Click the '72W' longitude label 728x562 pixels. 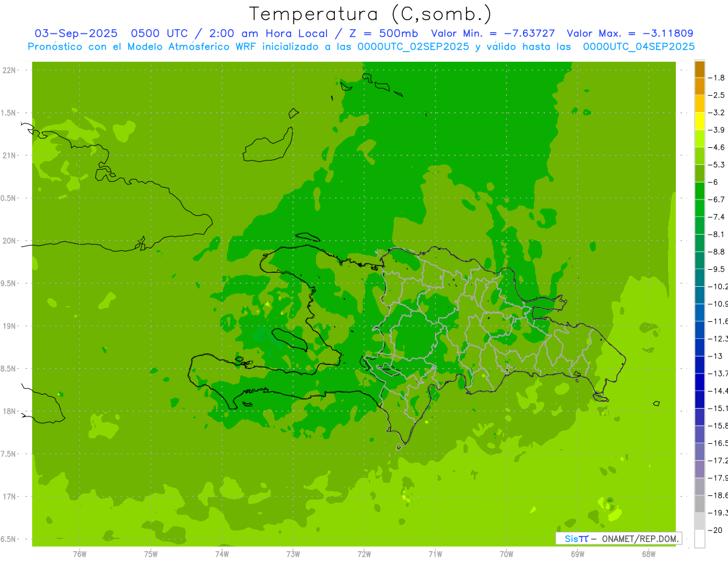point(364,554)
